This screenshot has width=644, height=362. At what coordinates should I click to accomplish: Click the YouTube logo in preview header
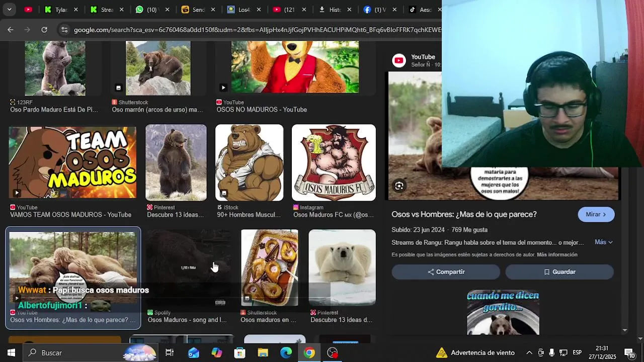tap(399, 61)
